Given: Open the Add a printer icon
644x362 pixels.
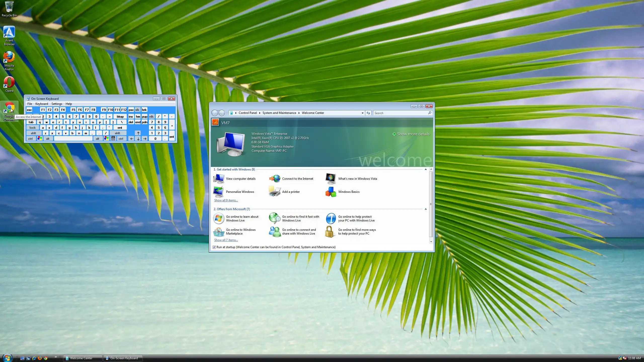Looking at the screenshot, I should pyautogui.click(x=274, y=192).
